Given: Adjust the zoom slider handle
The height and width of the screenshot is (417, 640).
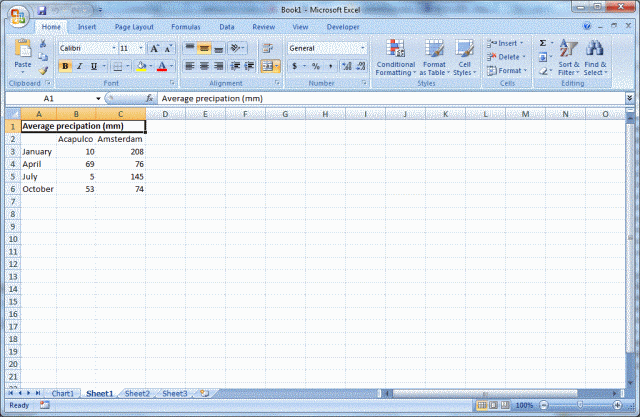Looking at the screenshot, I should point(580,405).
